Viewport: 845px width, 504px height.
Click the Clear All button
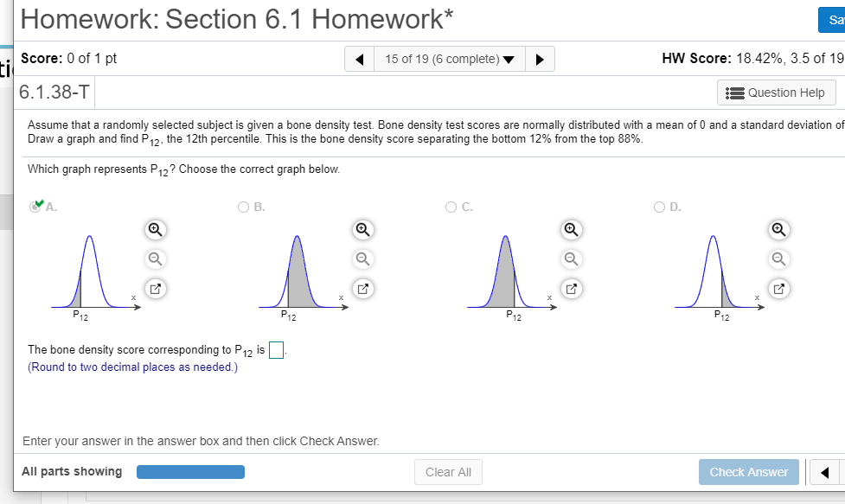coord(448,472)
